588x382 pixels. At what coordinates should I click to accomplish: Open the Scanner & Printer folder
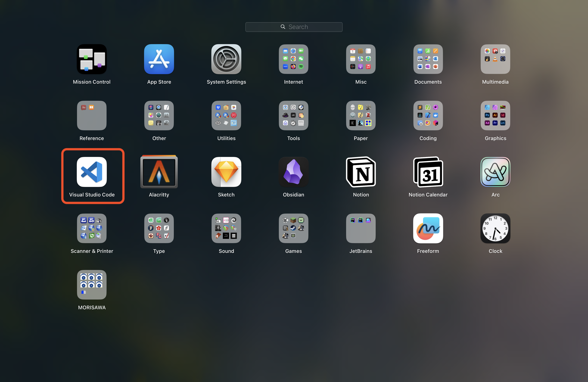pos(92,228)
